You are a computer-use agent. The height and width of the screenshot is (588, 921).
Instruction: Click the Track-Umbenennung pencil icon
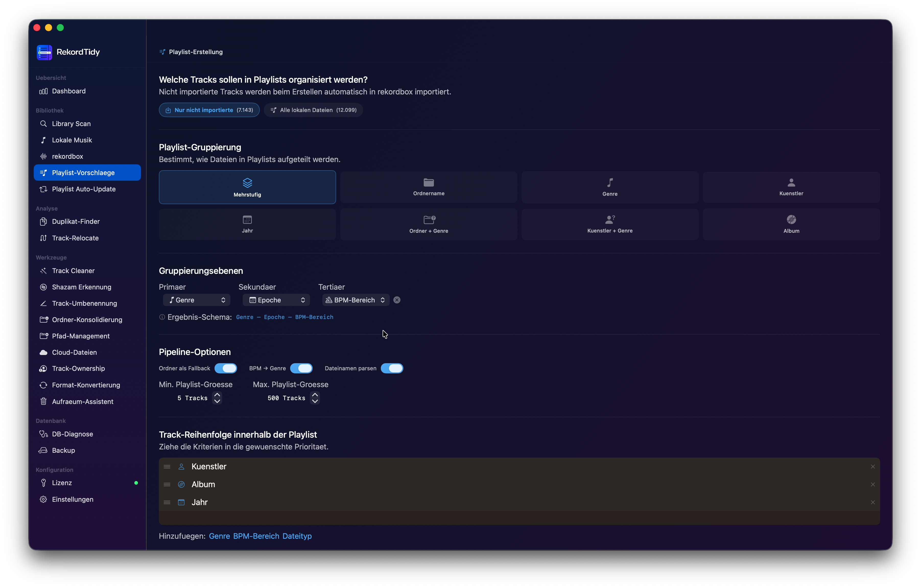click(44, 303)
